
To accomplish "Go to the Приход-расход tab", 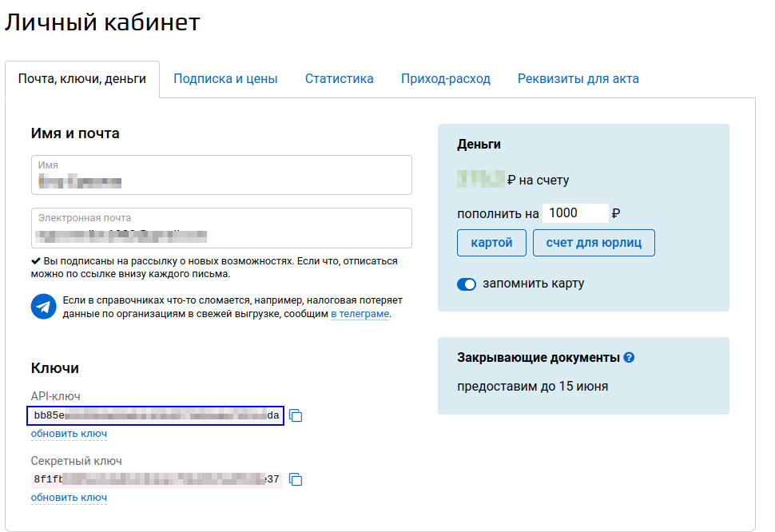I will (x=446, y=79).
